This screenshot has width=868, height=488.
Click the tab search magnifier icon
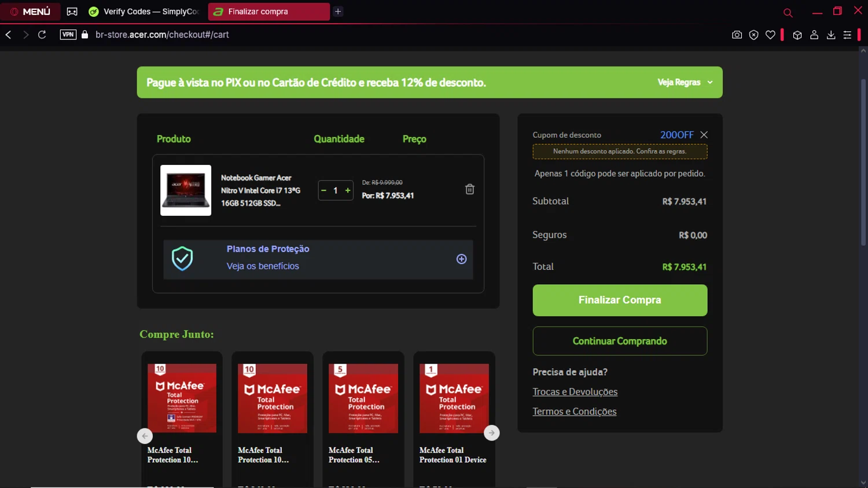(788, 12)
